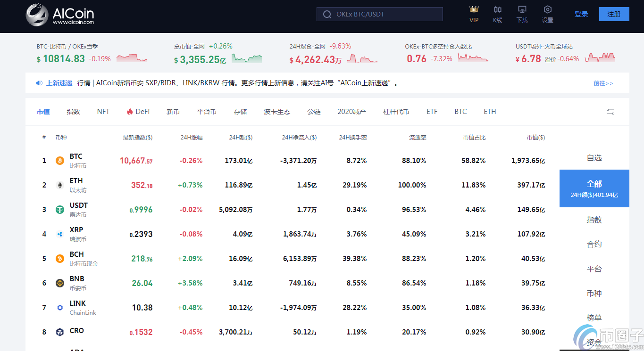Click the 注册 register button
644x351 pixels.
(614, 14)
